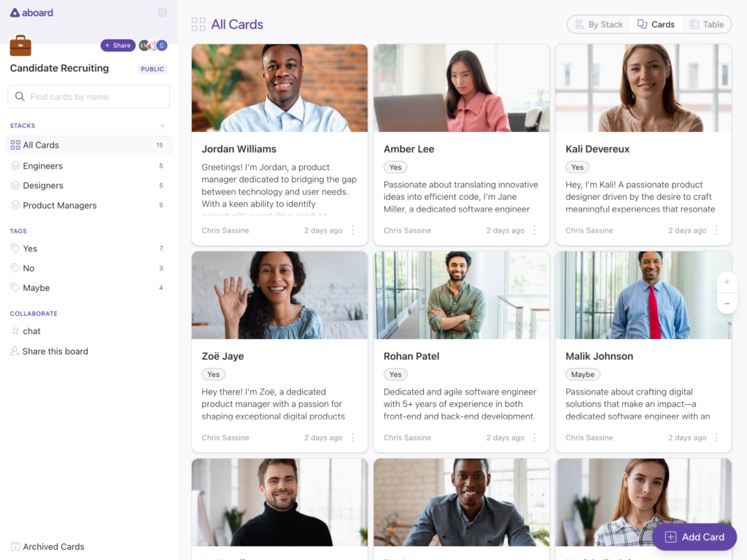Click the Find cards by name field
This screenshot has height=560, width=747.
coord(88,97)
